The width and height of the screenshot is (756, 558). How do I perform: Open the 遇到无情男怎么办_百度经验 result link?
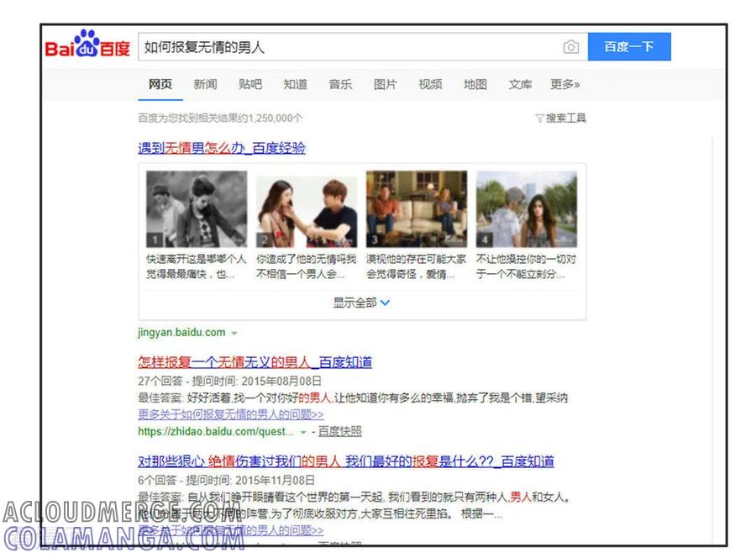point(222,148)
